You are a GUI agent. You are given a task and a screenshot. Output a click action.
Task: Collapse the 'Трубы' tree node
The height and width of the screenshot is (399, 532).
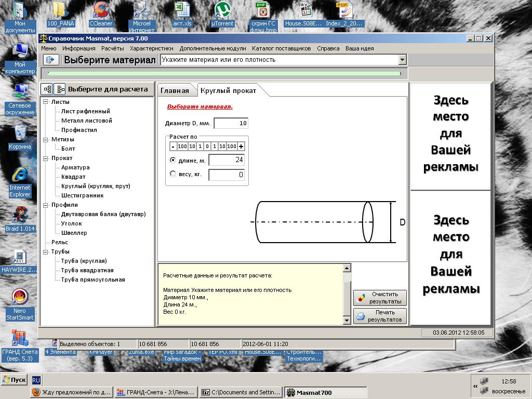[46, 251]
